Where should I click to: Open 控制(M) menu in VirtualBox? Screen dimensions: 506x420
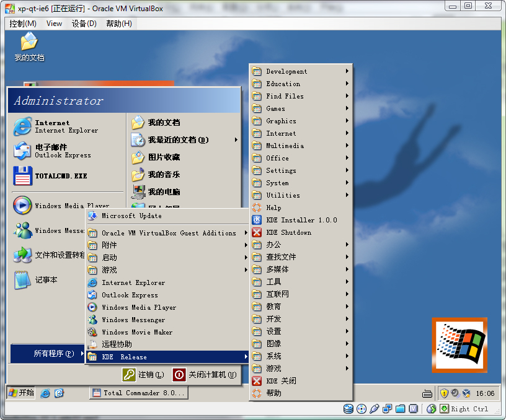(23, 24)
